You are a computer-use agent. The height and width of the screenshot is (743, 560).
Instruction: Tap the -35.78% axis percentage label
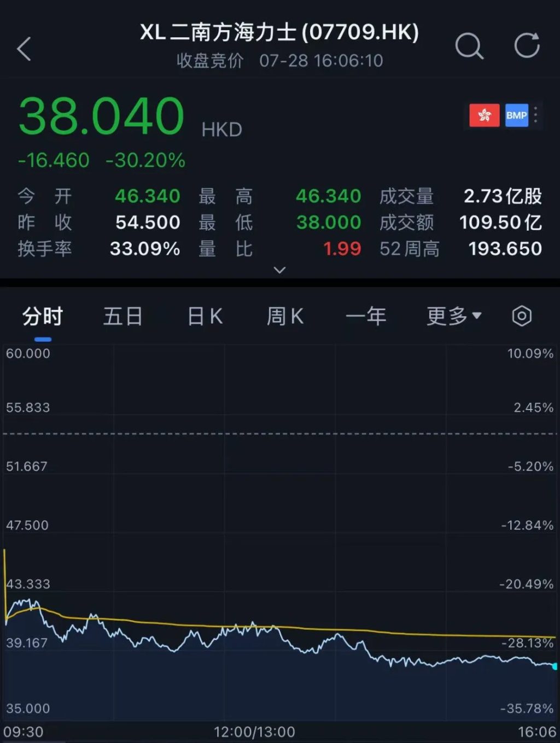(x=527, y=708)
